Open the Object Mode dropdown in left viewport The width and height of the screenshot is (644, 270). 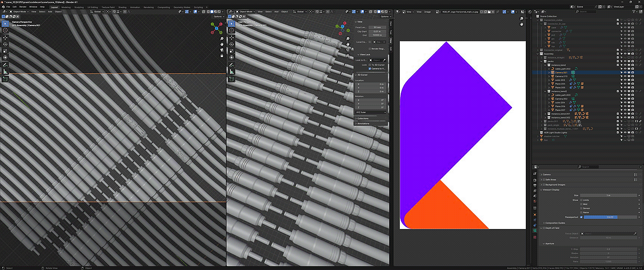[18, 12]
